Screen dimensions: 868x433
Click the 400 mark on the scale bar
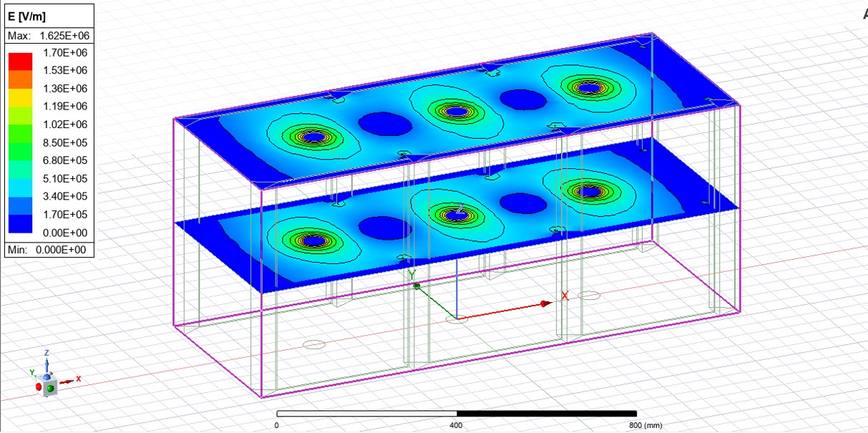[x=457, y=424]
